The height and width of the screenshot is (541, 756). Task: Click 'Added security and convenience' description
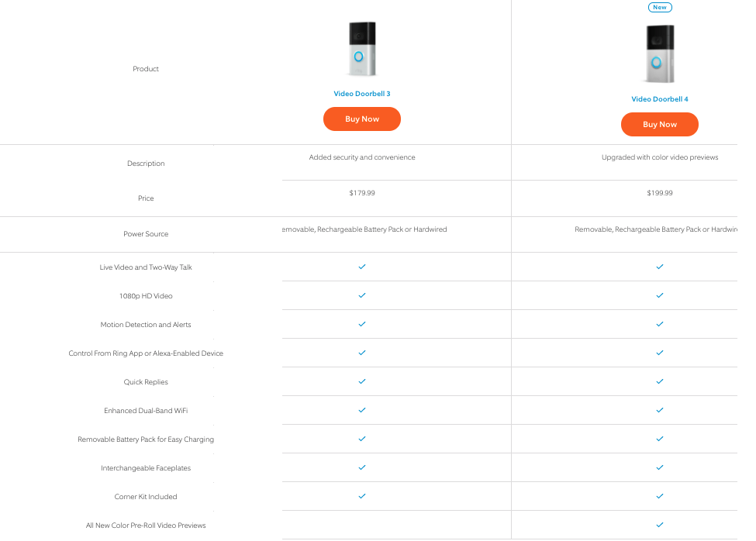(x=362, y=157)
